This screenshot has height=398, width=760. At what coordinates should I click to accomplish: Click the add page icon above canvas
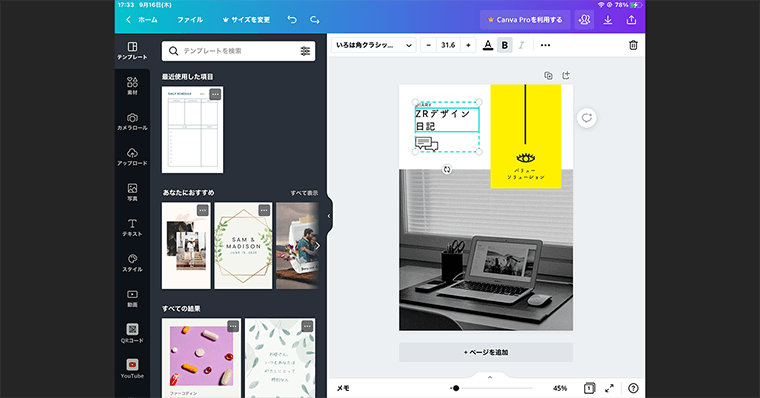566,76
